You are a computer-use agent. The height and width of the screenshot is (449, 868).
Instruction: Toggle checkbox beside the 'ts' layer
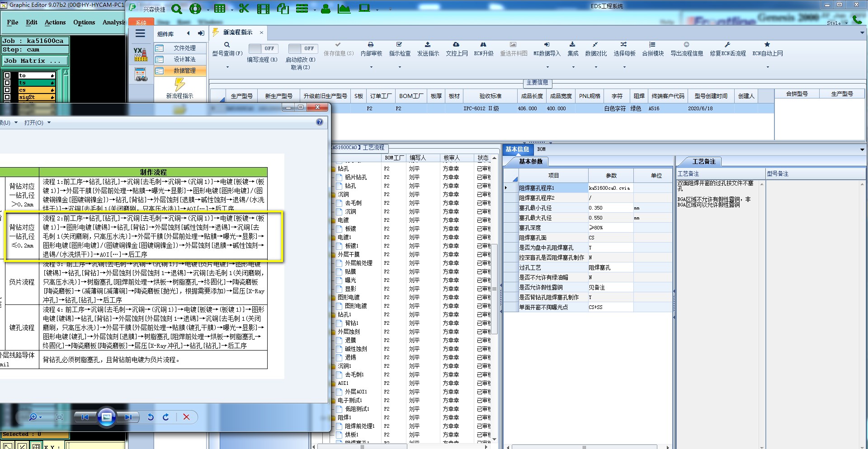[x=7, y=83]
